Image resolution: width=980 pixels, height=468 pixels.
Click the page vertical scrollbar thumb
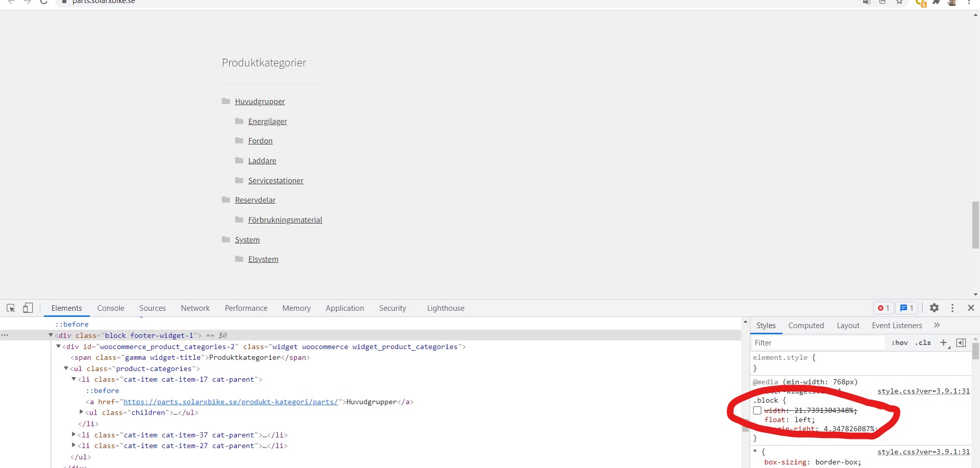tap(975, 225)
